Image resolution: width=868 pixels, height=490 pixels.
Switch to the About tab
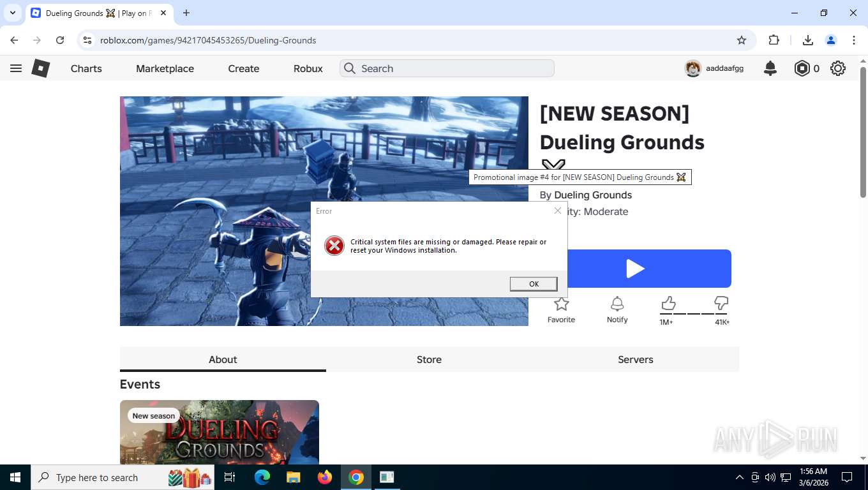click(x=223, y=359)
